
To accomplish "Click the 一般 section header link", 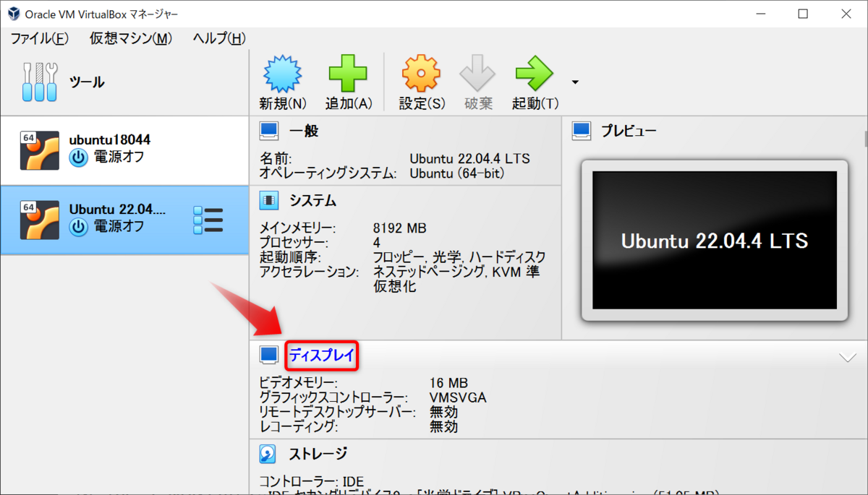I will coord(304,131).
